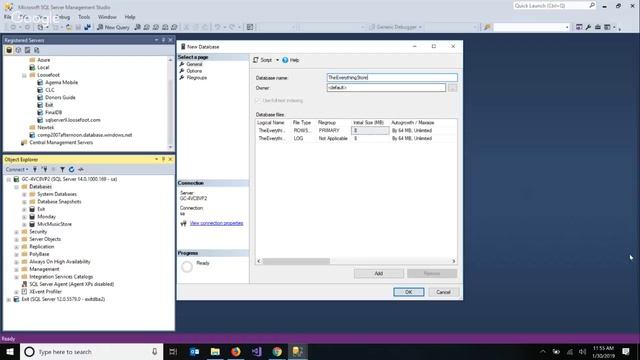Select Reporting Services in Registered Servers toolbar
Screen dimensions: 640x360
(27, 50)
